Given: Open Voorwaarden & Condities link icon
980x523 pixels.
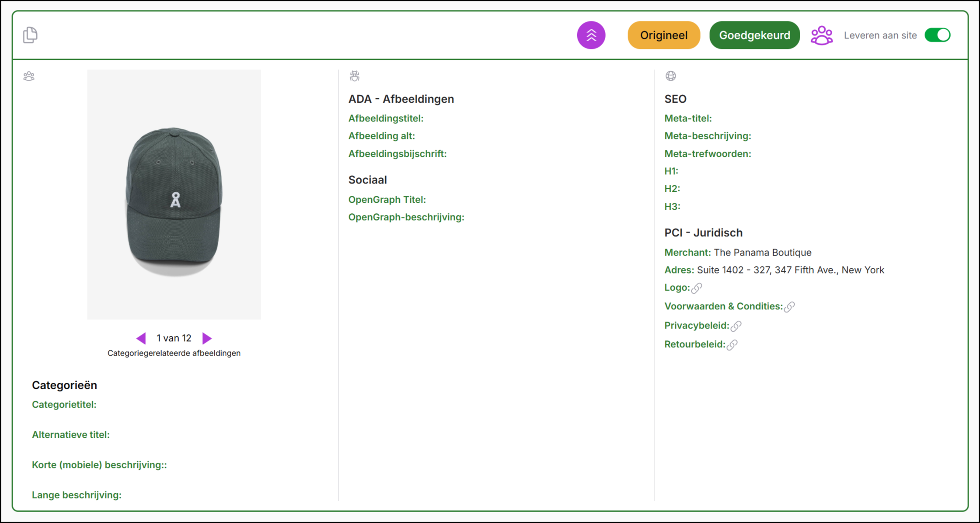Looking at the screenshot, I should click(x=789, y=307).
